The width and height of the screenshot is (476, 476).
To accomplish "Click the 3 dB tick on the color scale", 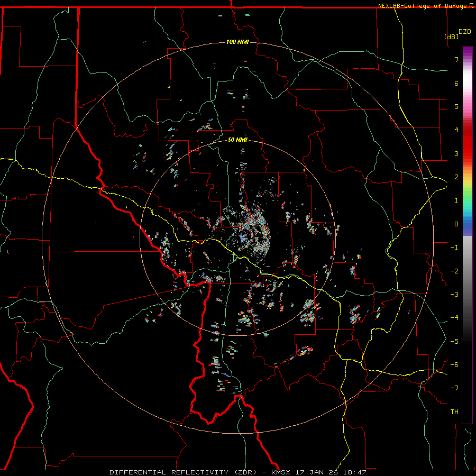I will pos(456,153).
